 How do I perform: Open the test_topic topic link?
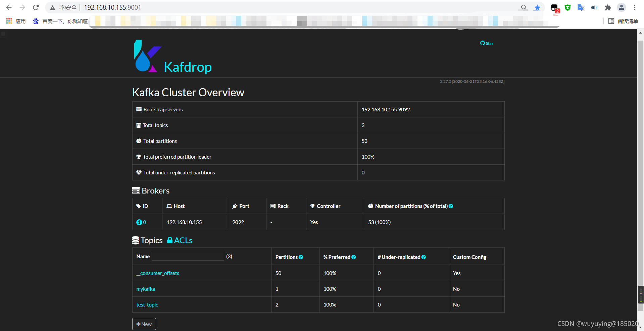(x=147, y=305)
